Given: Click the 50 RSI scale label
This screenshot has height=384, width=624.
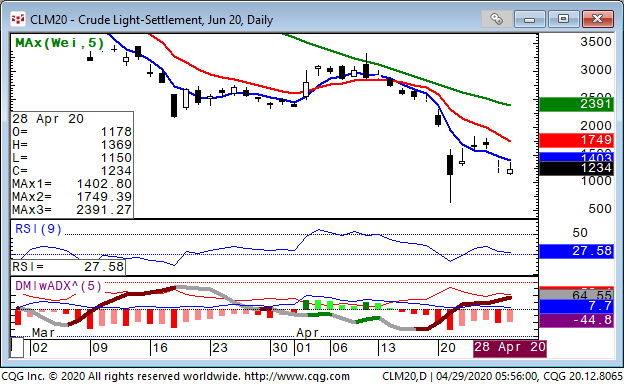Looking at the screenshot, I should 580,232.
